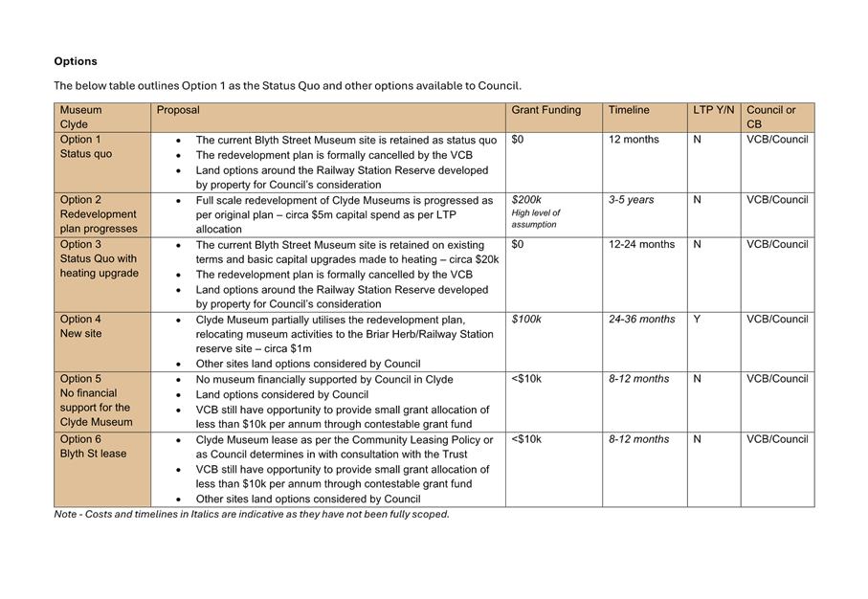Click 'Clyde Museum lease as per the Community Leasing Policy'
The image size is (868, 599).
(x=345, y=447)
